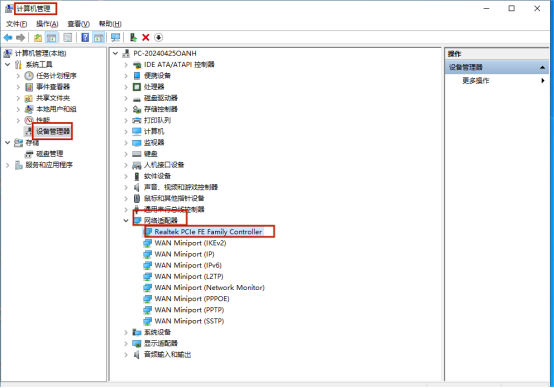Screen dimensions: 554x388
Task: Select 音频输入和输出 category
Action: coord(167,354)
